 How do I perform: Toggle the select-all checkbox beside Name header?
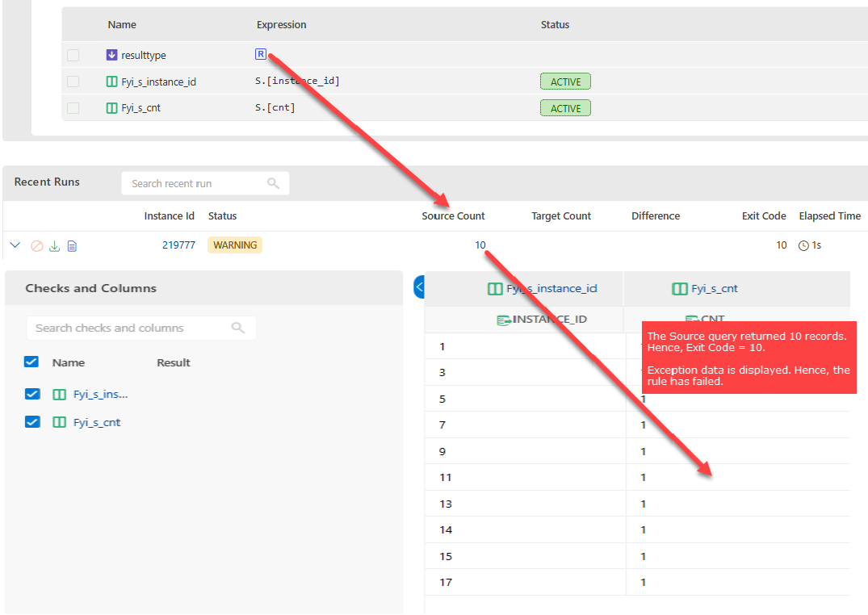tap(31, 362)
